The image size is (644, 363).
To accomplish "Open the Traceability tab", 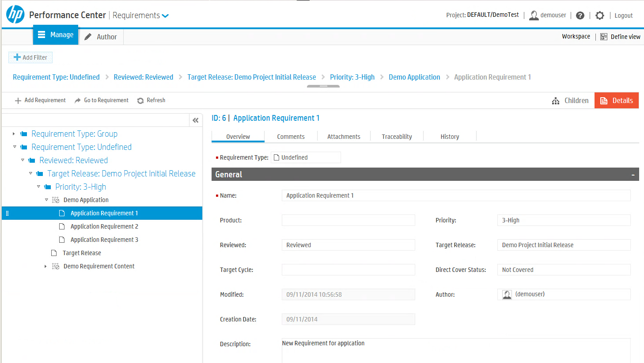I will tap(397, 137).
